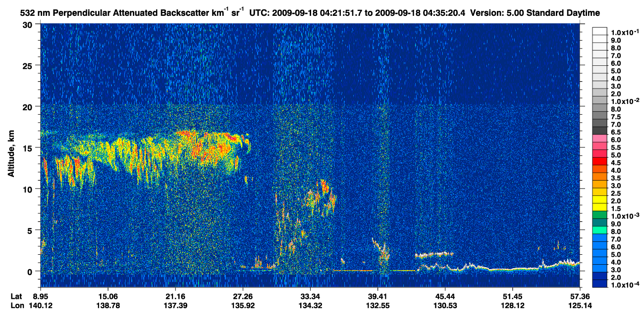The width and height of the screenshot is (644, 330).
Task: Pick the yellow swatch between 1.5 and 2.0
Action: pyautogui.click(x=599, y=207)
